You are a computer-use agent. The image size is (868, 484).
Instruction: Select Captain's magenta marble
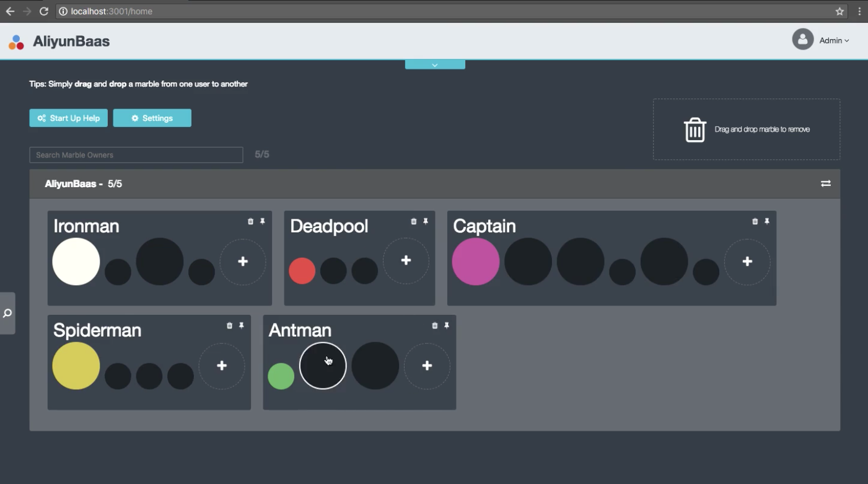476,262
